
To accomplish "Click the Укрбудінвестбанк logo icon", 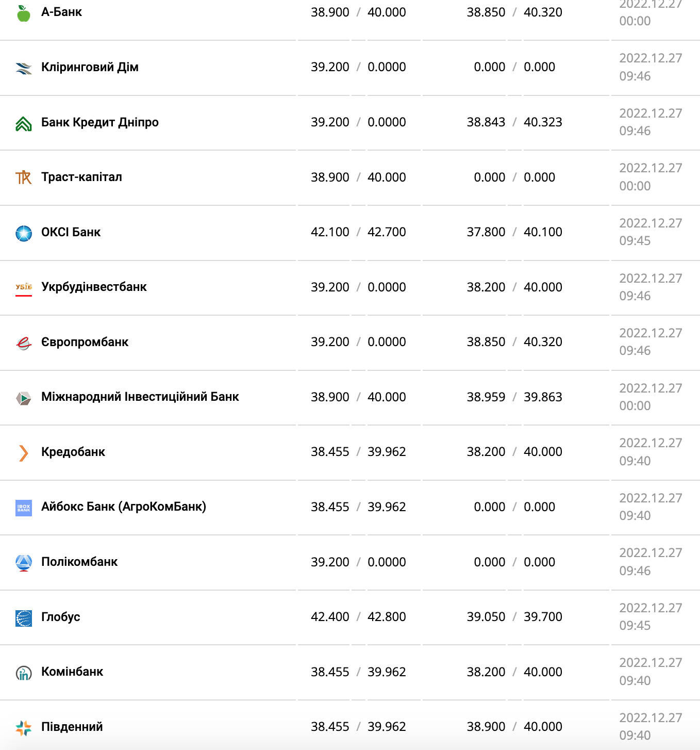I will tap(24, 288).
